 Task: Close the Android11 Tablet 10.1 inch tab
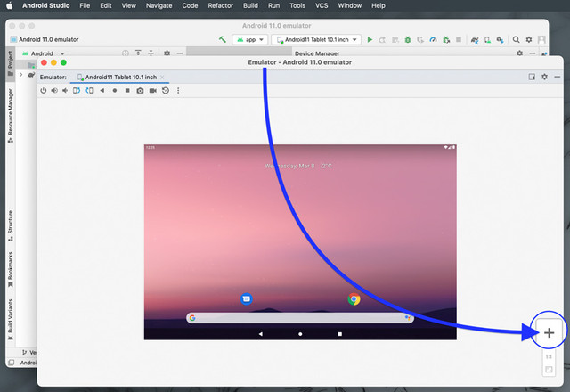click(162, 78)
